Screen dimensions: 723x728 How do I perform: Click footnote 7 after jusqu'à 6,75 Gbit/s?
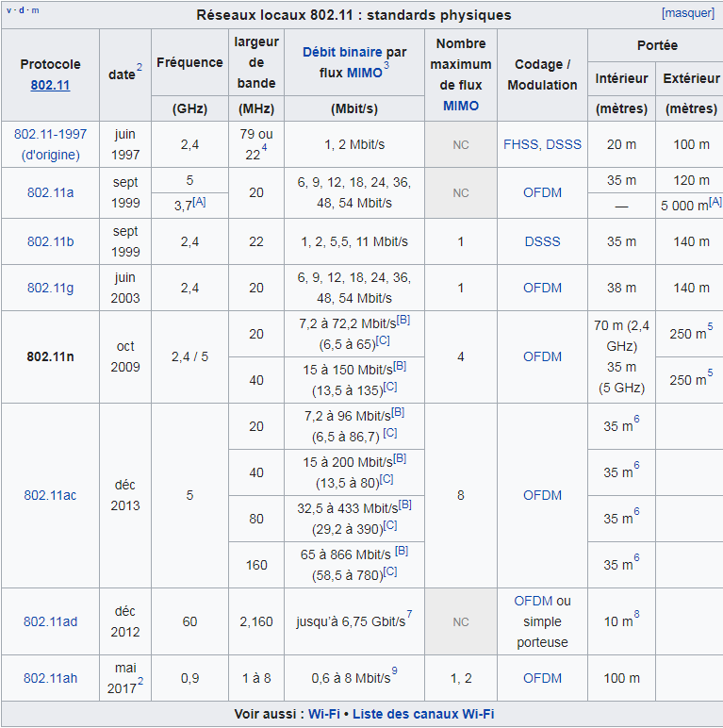click(409, 616)
